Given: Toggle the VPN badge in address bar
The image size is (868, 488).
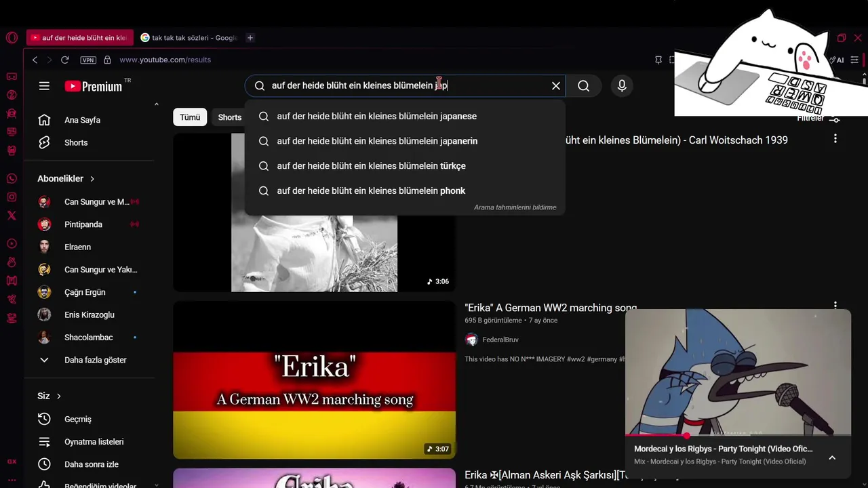Looking at the screenshot, I should click(x=88, y=60).
